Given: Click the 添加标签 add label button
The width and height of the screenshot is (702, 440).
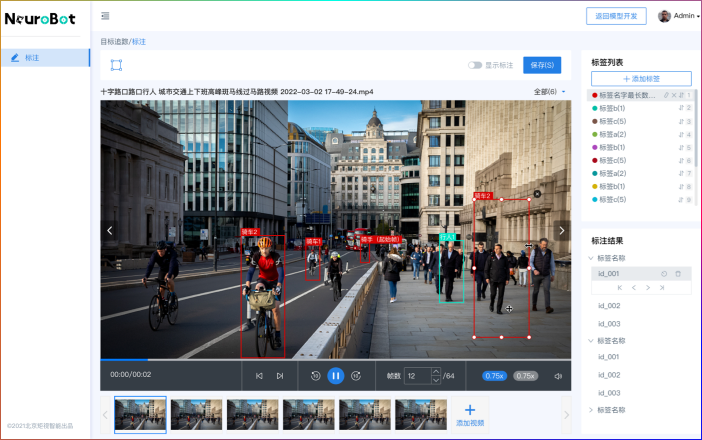Looking at the screenshot, I should point(641,78).
